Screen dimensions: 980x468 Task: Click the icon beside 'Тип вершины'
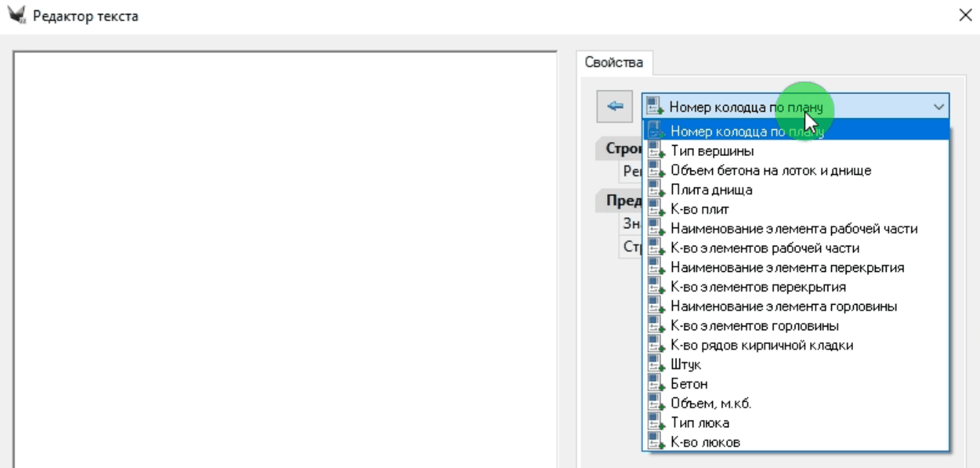click(655, 151)
